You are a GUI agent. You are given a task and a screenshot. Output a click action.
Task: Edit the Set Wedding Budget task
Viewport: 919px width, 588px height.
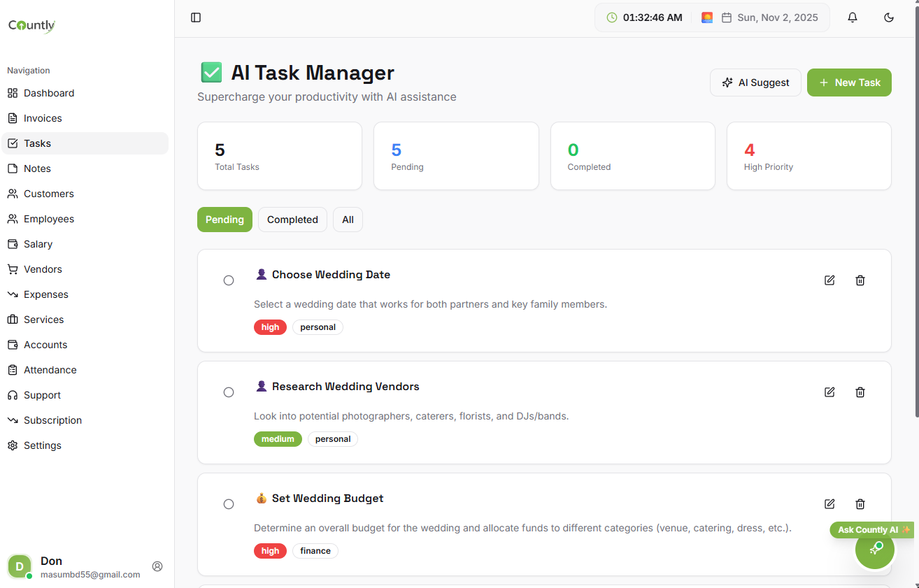[x=829, y=504]
